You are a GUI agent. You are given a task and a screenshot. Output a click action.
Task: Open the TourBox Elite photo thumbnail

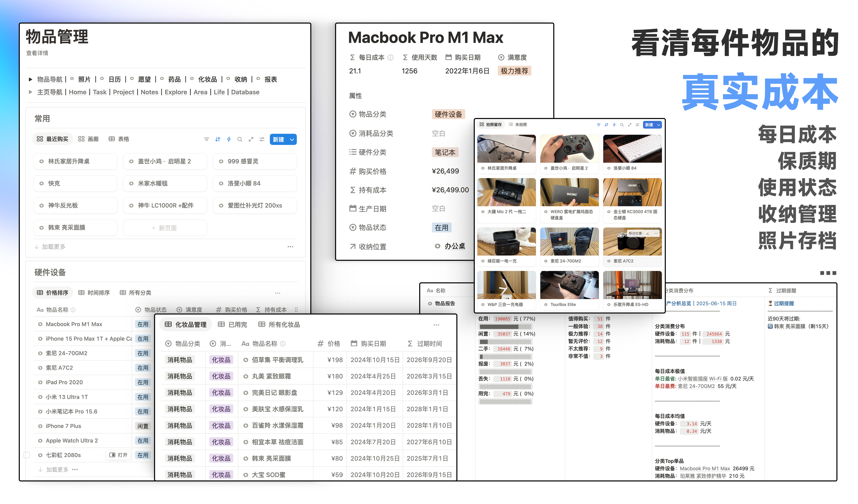[x=569, y=285]
